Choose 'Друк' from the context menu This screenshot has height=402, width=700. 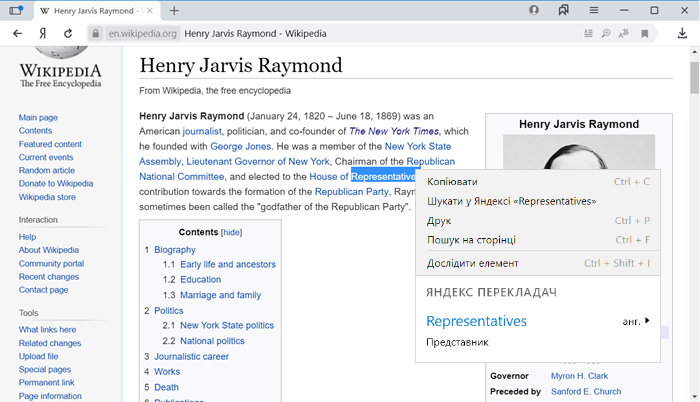538,221
